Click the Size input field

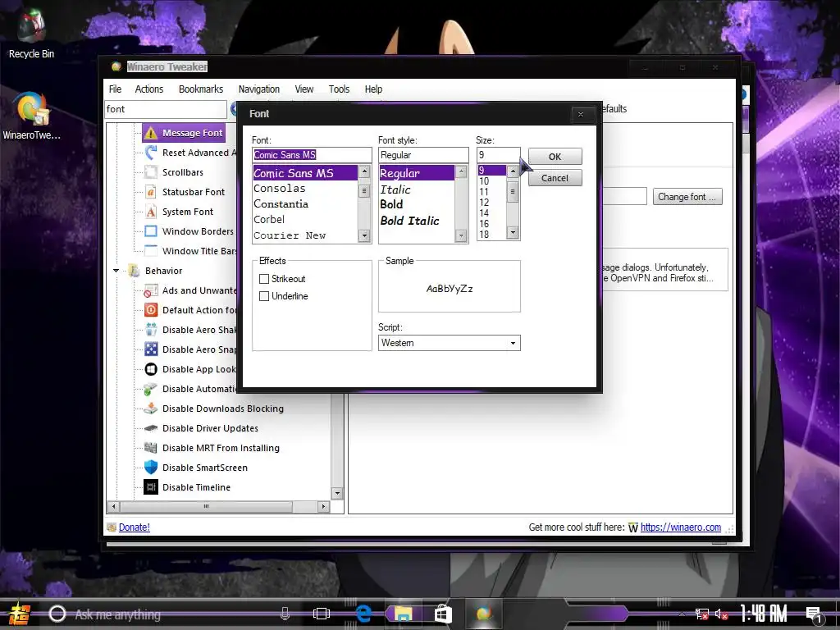(x=498, y=155)
